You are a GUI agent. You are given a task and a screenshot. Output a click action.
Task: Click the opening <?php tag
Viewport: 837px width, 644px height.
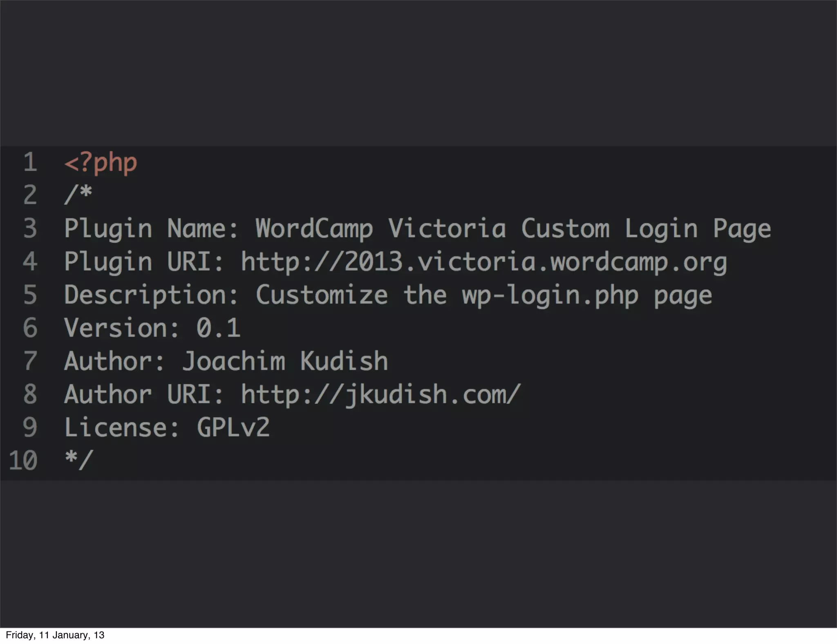click(101, 163)
